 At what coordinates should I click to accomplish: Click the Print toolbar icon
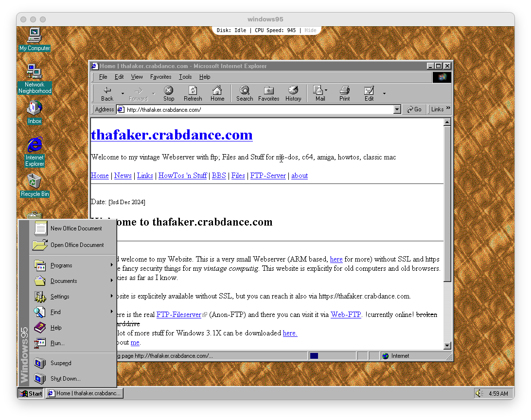[x=345, y=90]
